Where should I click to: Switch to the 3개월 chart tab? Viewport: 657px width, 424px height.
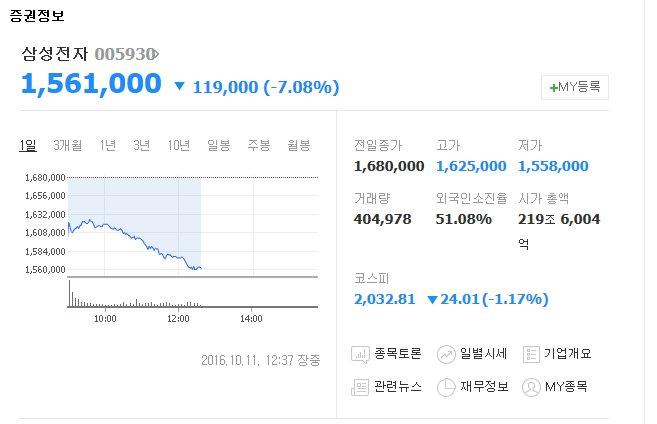[67, 146]
